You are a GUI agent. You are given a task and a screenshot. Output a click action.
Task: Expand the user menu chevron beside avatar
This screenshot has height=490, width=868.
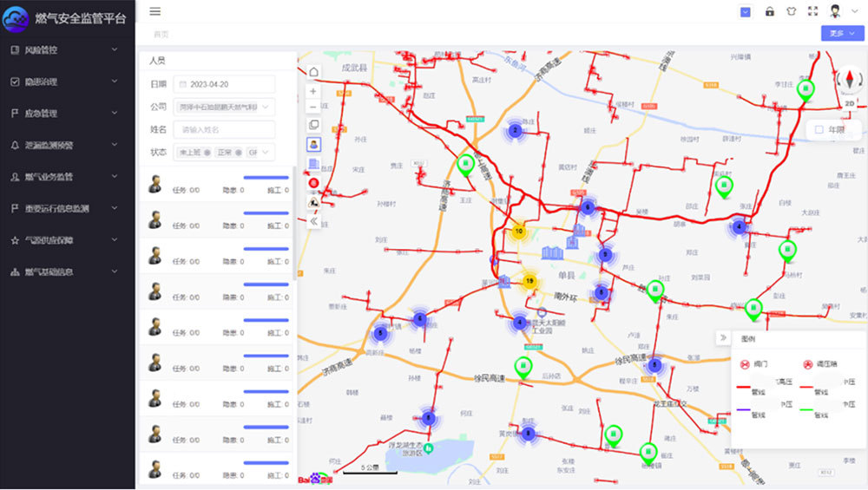point(854,11)
